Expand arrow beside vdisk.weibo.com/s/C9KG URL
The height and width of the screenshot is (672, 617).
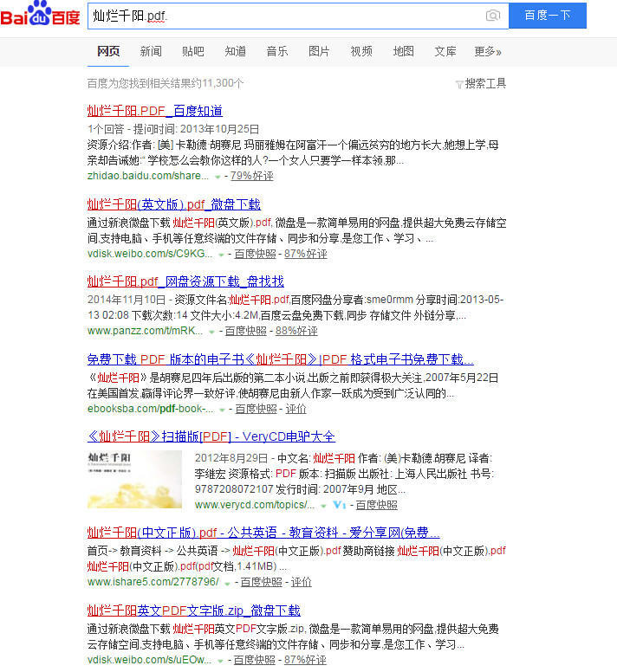(221, 255)
